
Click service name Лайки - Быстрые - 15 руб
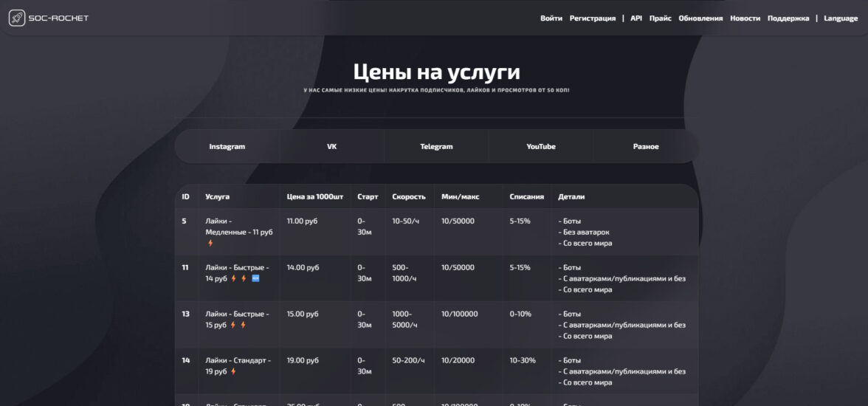point(237,319)
